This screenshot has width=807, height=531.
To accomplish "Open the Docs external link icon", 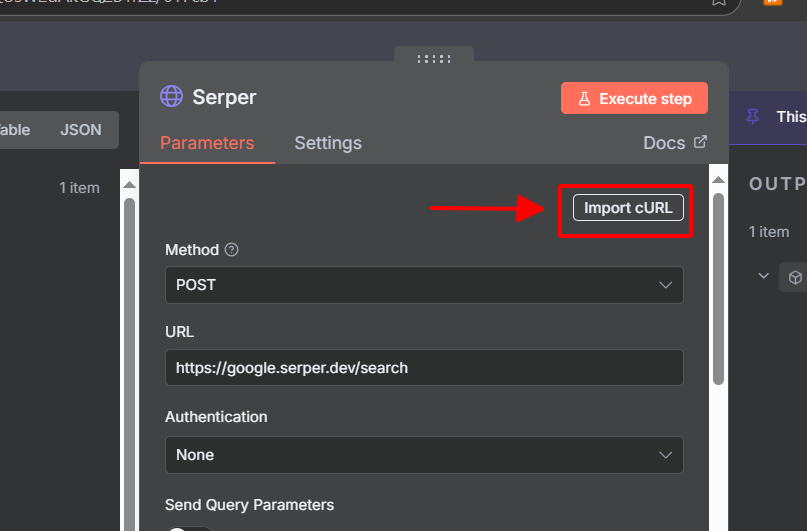I will tap(700, 142).
